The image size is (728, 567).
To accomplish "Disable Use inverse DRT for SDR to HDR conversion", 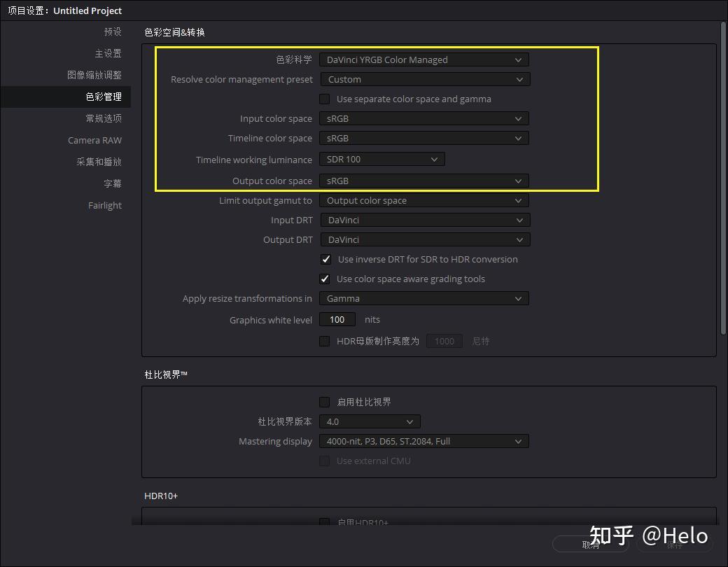I will (x=325, y=259).
